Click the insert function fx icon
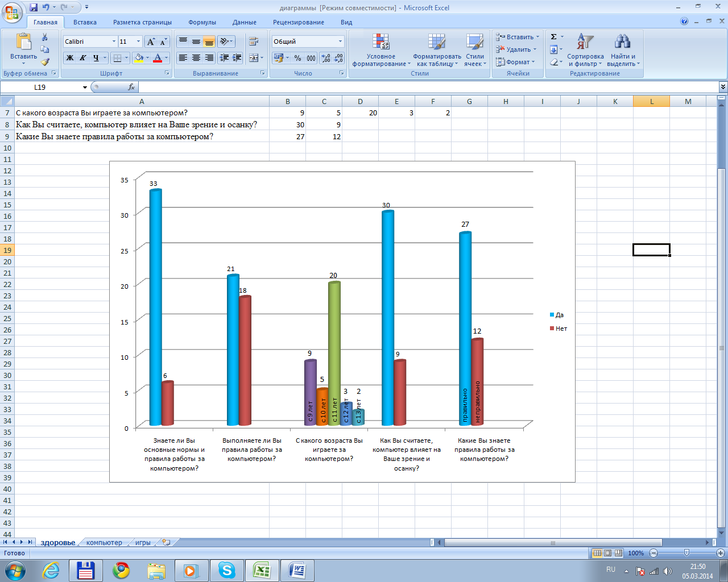728x582 pixels. click(x=131, y=87)
